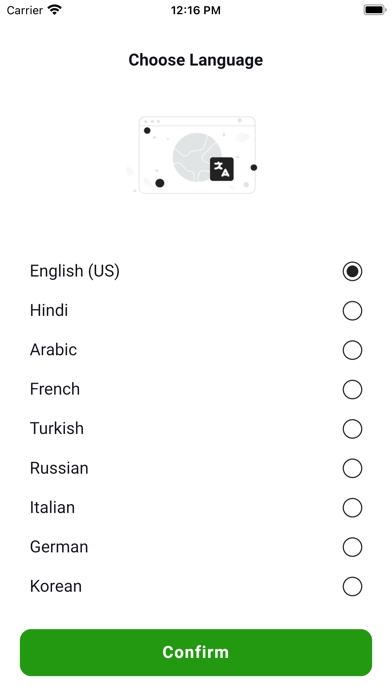
Task: Choose the Hindi language label
Action: click(49, 310)
